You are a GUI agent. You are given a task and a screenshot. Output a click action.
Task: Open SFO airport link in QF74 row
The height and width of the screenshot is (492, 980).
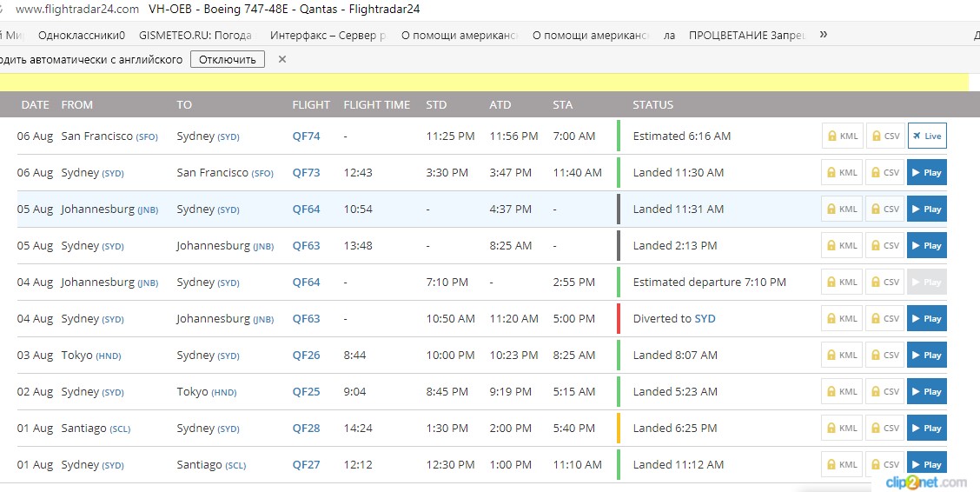coord(147,137)
